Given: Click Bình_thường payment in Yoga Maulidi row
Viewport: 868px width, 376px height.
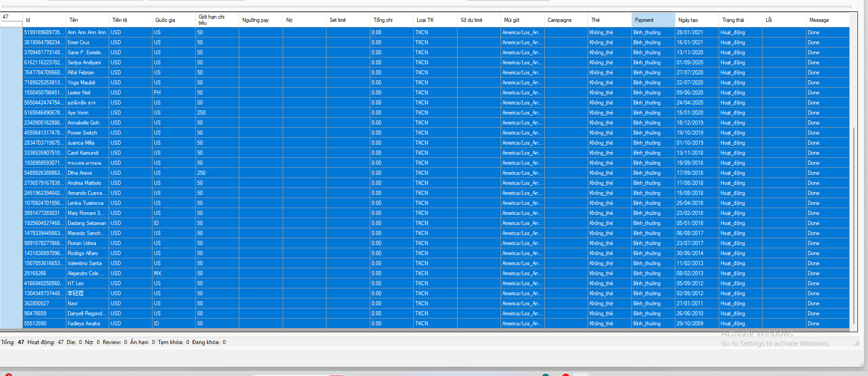Looking at the screenshot, I should coord(653,83).
